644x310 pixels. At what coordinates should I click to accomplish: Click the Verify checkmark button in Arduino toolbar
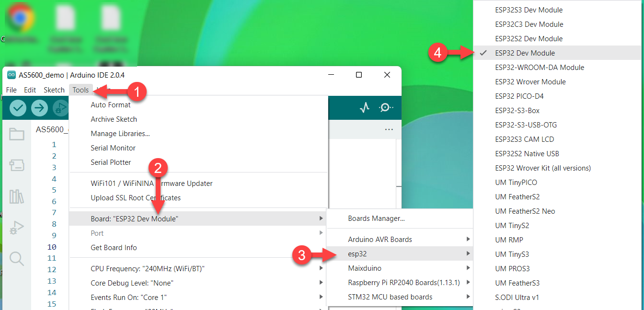pos(18,108)
